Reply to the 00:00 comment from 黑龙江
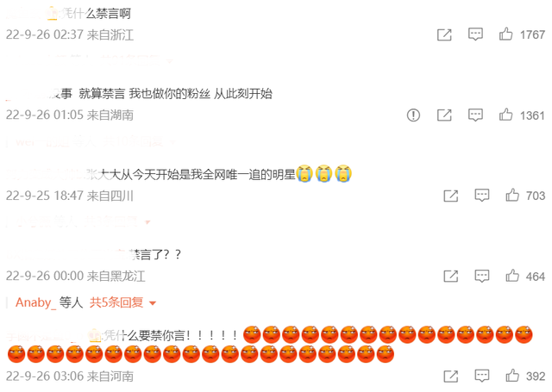Viewport: 552px width, 392px height. [x=482, y=276]
